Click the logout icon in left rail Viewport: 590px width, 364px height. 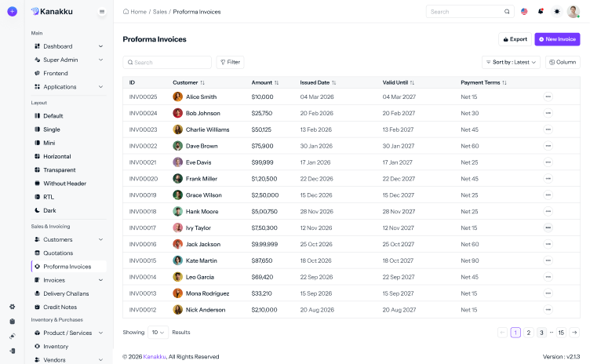[12, 351]
